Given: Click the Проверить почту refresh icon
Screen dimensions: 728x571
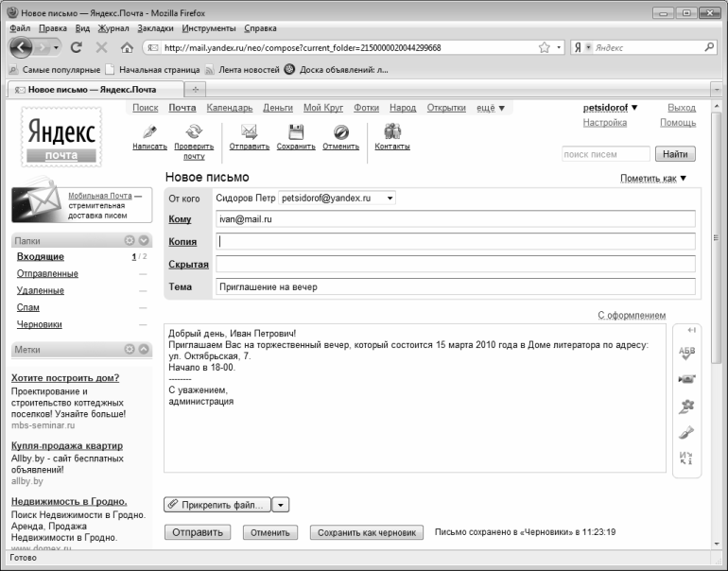Looking at the screenshot, I should pyautogui.click(x=194, y=131).
